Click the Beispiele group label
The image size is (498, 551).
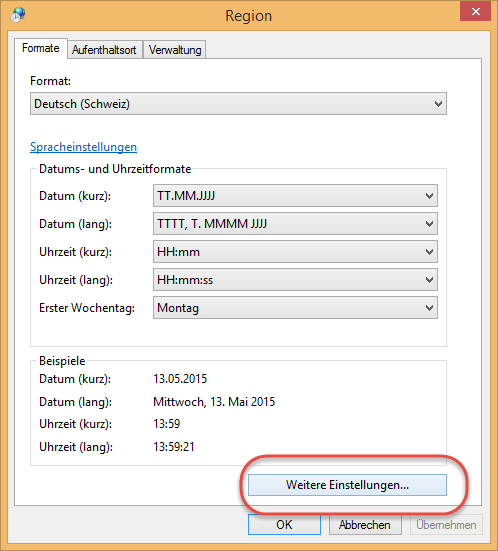point(62,361)
